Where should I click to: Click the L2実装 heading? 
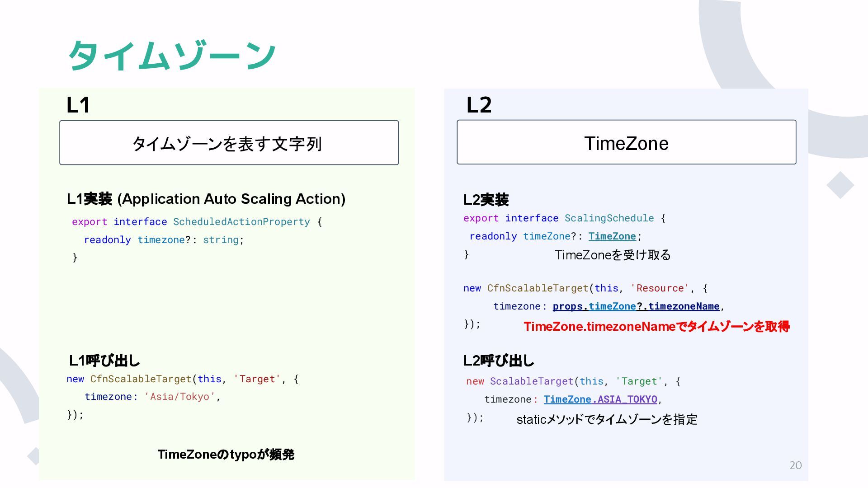486,200
